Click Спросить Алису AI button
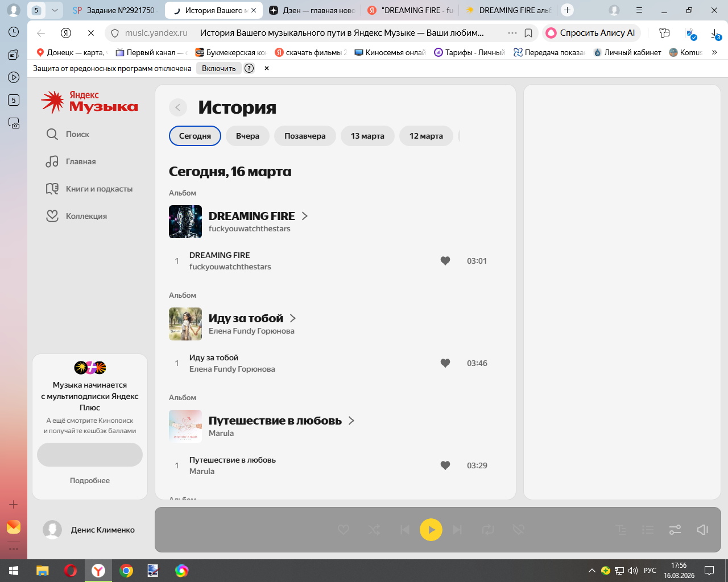 tap(591, 33)
